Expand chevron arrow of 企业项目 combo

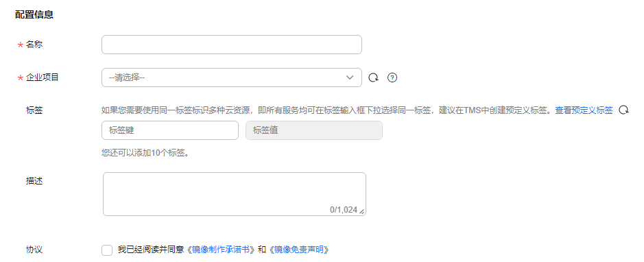point(350,78)
